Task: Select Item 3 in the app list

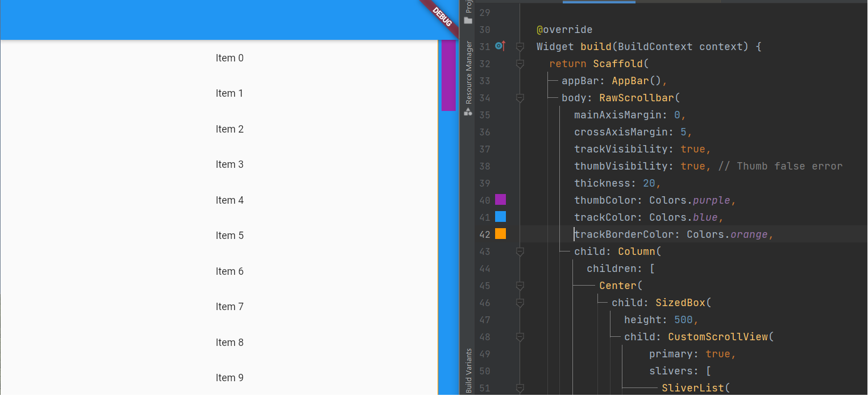Action: (230, 164)
